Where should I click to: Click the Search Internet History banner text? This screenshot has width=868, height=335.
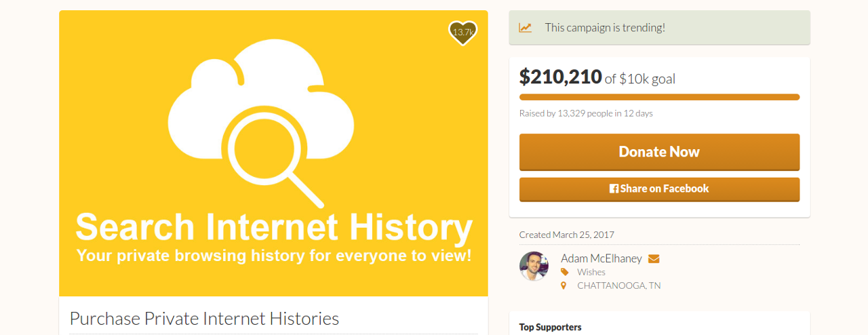point(274,228)
